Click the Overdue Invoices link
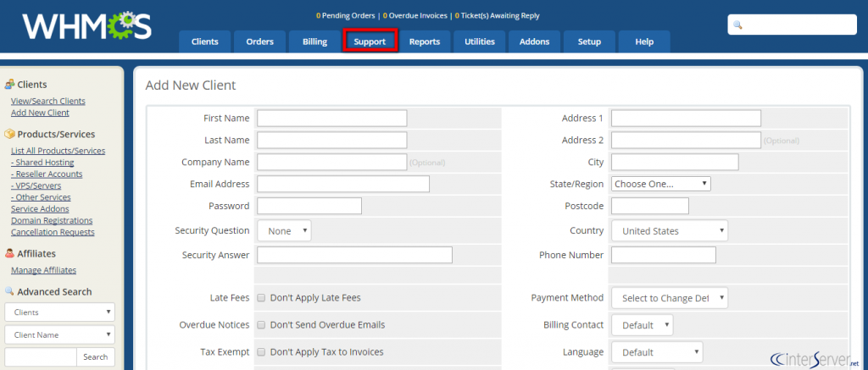The image size is (868, 370). (415, 15)
